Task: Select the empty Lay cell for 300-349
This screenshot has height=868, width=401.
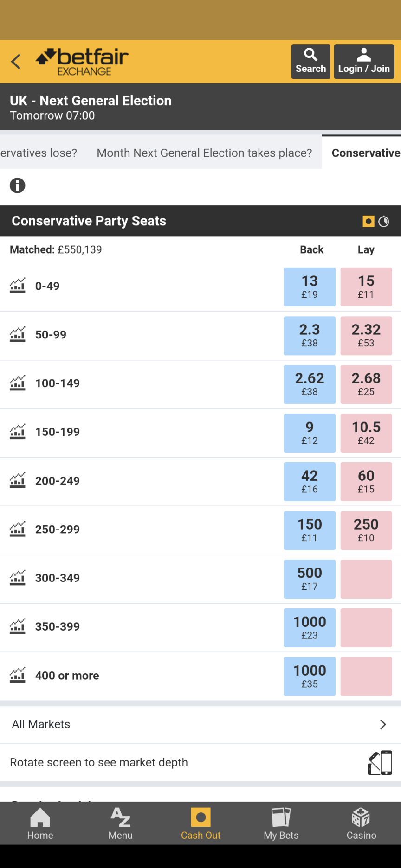Action: [366, 579]
